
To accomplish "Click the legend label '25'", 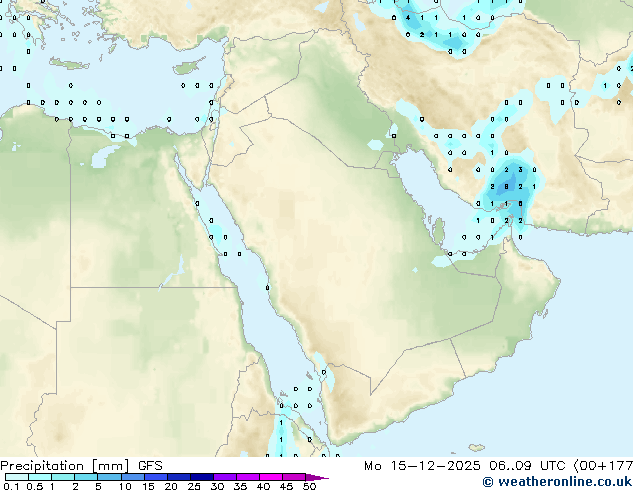I will 194,486.
